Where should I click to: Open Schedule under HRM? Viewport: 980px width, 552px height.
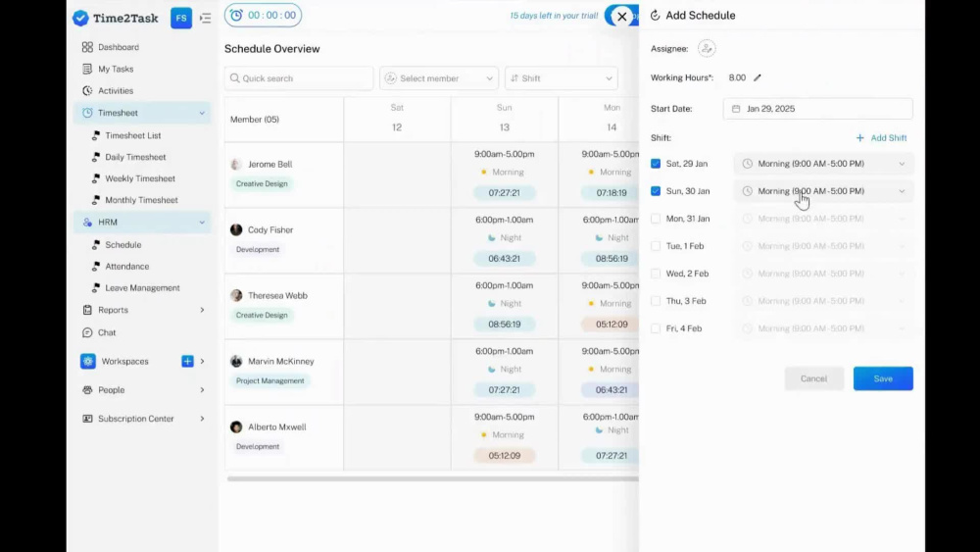click(123, 244)
